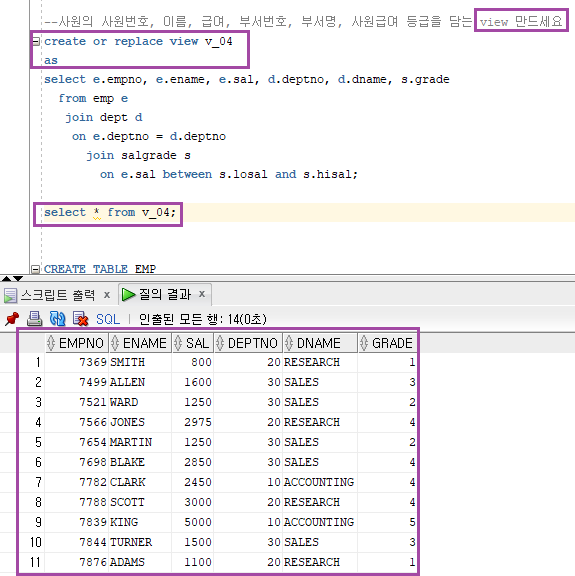The width and height of the screenshot is (575, 576).
Task: Collapse the create or replace view code block
Action: coord(36,42)
